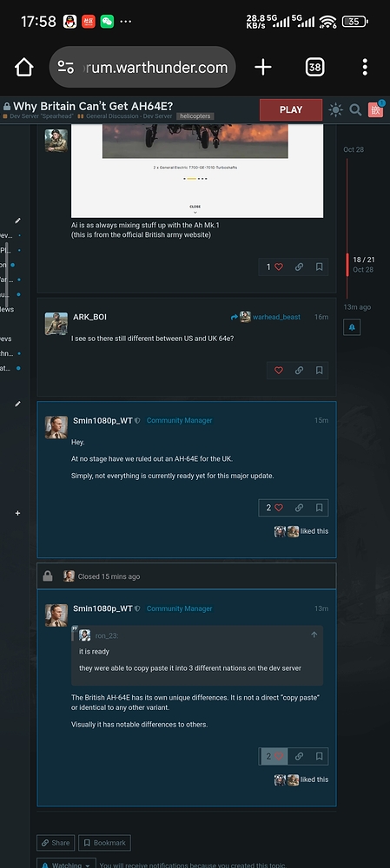
Task: Copy link of Smin1080p_WT's 13m post
Action: [x=299, y=756]
